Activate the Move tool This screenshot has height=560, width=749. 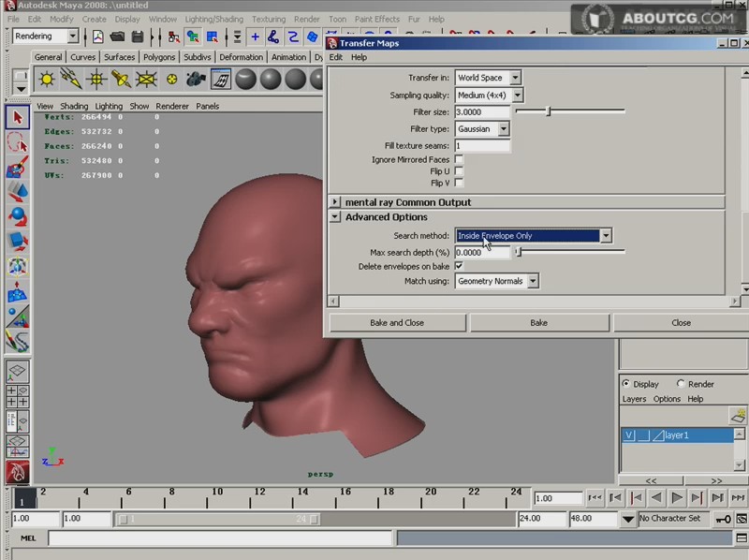coord(18,192)
